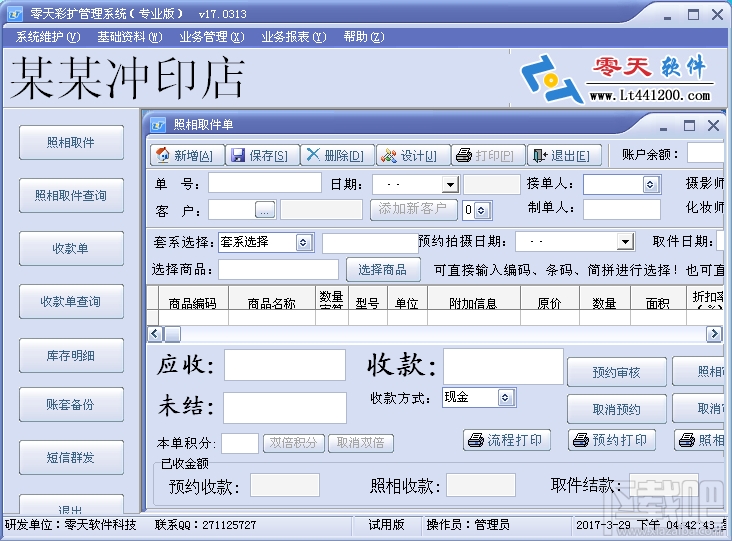This screenshot has height=541, width=732.
Task: Click the 零天软件 logo graphic
Action: [616, 78]
